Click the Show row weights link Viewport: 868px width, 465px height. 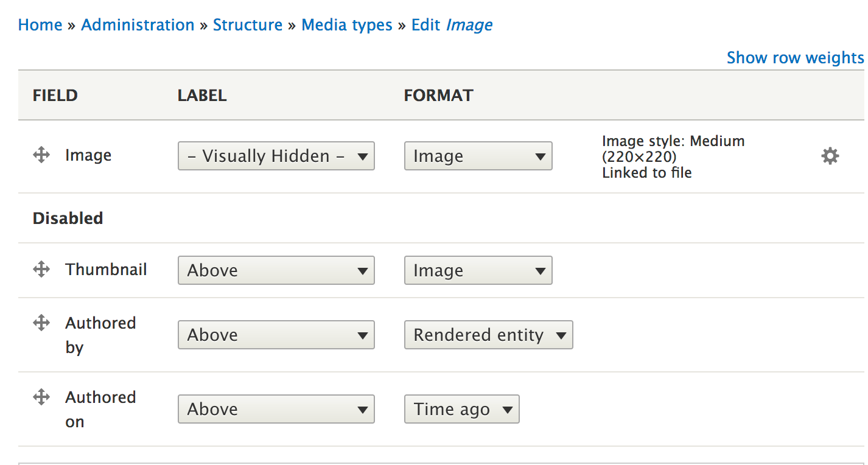[795, 57]
